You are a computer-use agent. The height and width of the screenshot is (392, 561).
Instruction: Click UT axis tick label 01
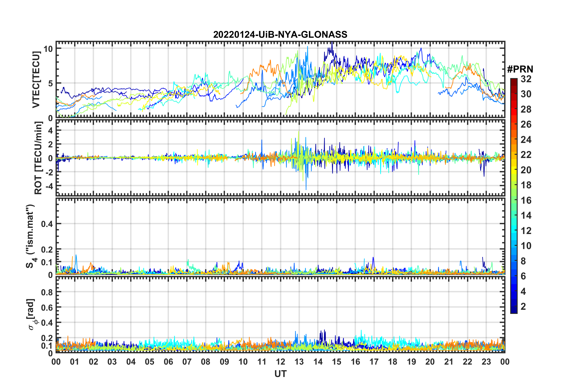75,362
